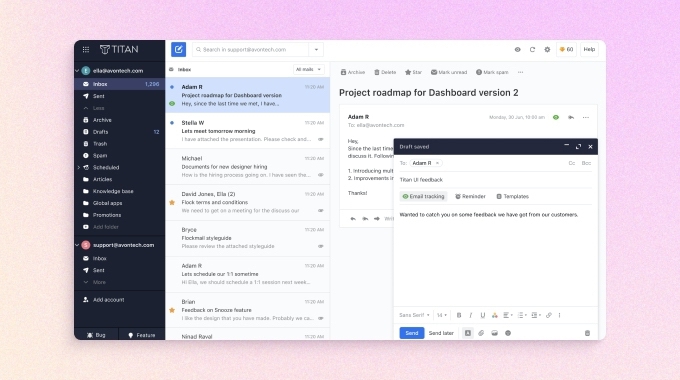680x380 pixels.
Task: Click the attach file paperclip icon
Action: pyautogui.click(x=481, y=333)
